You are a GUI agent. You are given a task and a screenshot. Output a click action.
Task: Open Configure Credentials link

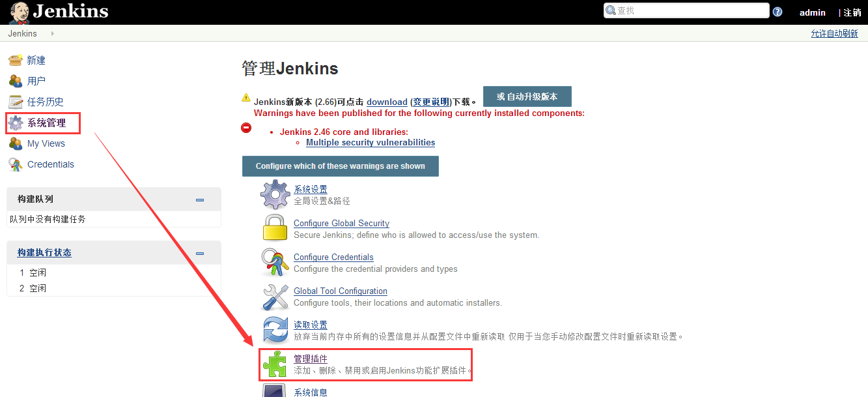pos(333,257)
